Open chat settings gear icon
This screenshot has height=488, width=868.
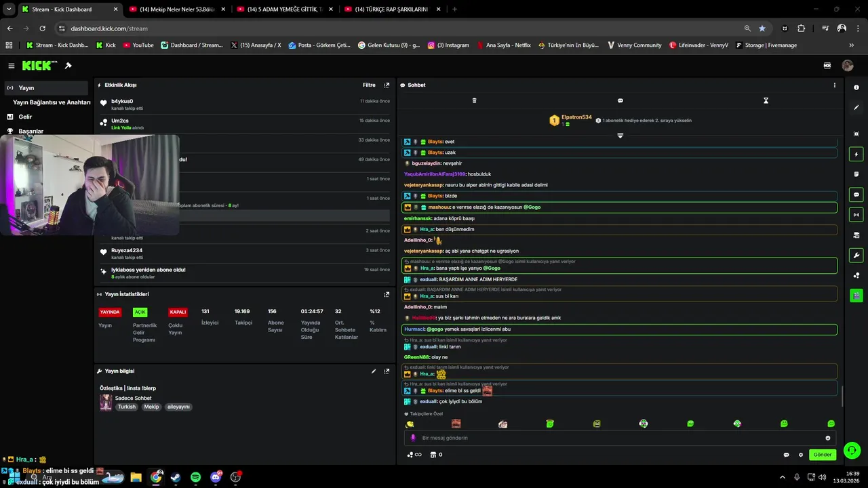[x=800, y=455]
